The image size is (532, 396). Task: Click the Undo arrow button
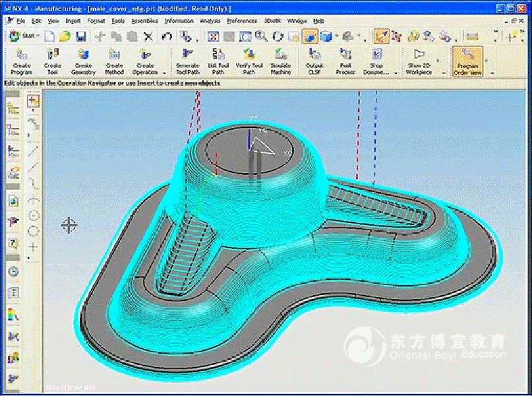[167, 36]
